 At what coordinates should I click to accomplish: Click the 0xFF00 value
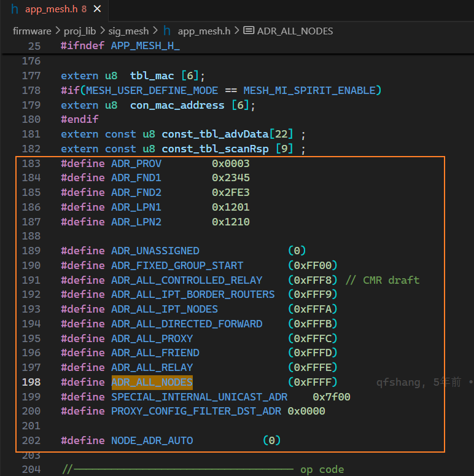coord(313,265)
